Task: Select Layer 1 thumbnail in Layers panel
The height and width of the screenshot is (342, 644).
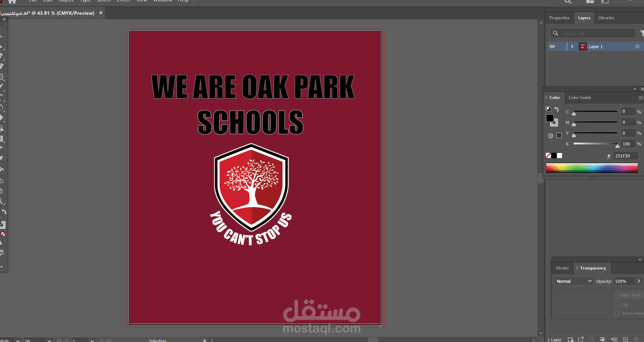Action: click(x=582, y=46)
